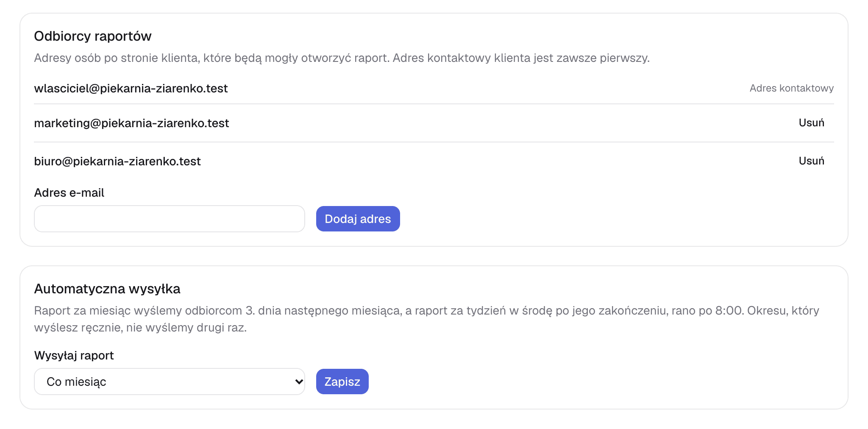Click the Wysyłaj raport field label

click(x=74, y=355)
